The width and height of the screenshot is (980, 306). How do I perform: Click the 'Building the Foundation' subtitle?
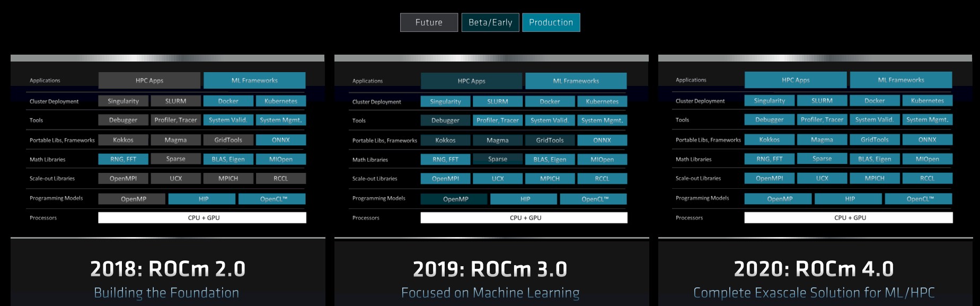click(x=166, y=293)
